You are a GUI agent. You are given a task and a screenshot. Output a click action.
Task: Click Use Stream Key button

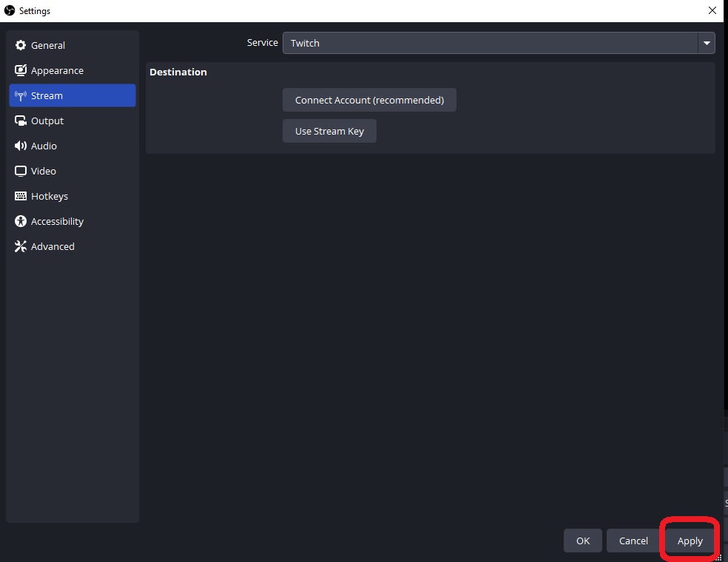coord(329,131)
